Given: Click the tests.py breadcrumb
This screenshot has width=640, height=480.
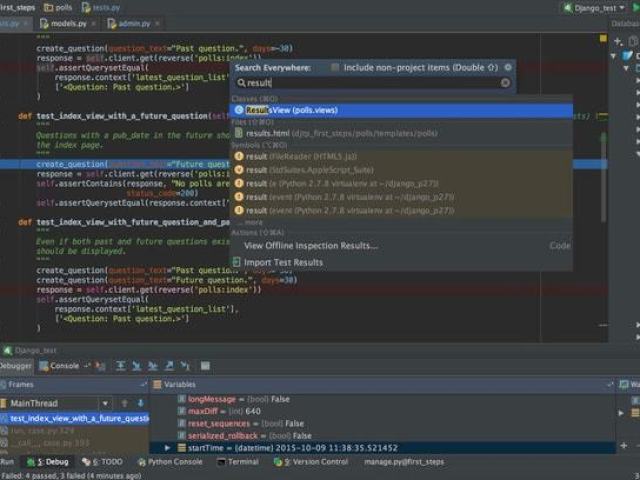Looking at the screenshot, I should pos(101,7).
